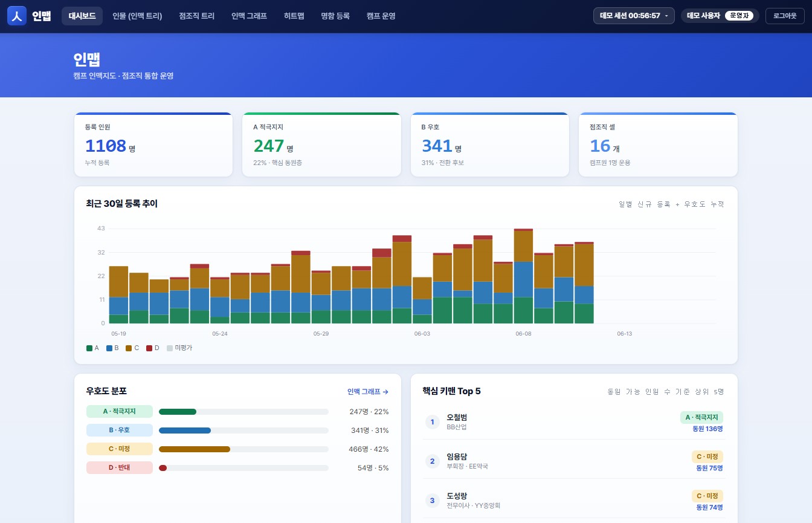Toggle the brown C legend series
This screenshot has width=812, height=523.
pos(132,348)
